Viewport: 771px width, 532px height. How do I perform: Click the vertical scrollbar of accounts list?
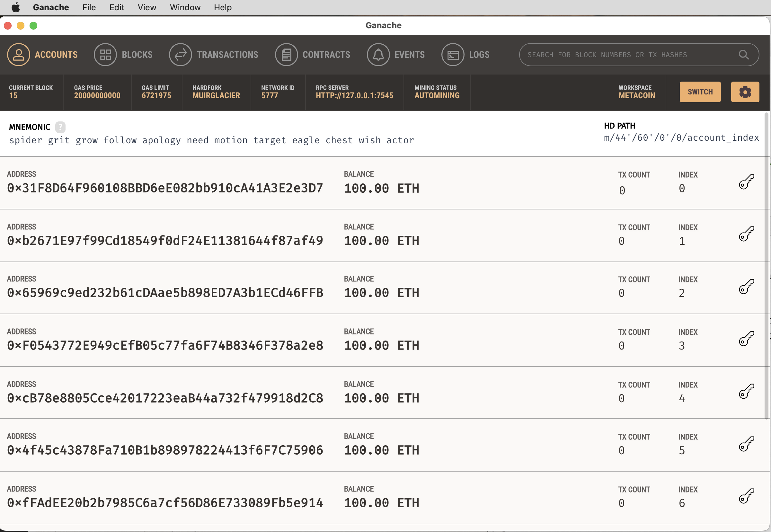click(766, 267)
